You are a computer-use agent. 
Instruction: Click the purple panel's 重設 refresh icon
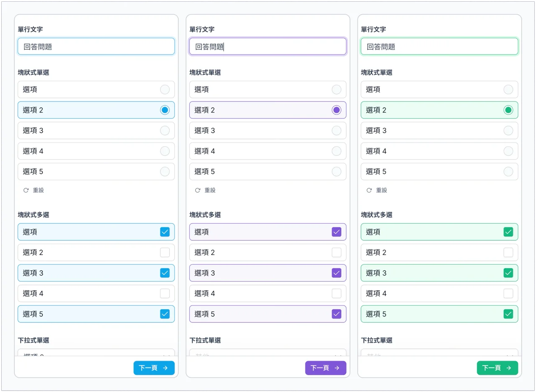pos(198,190)
